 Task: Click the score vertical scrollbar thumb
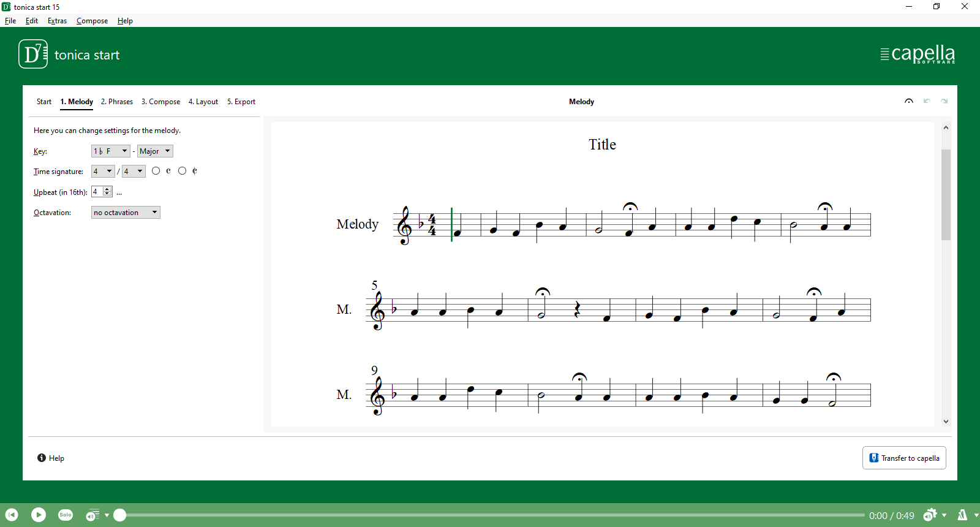946,195
